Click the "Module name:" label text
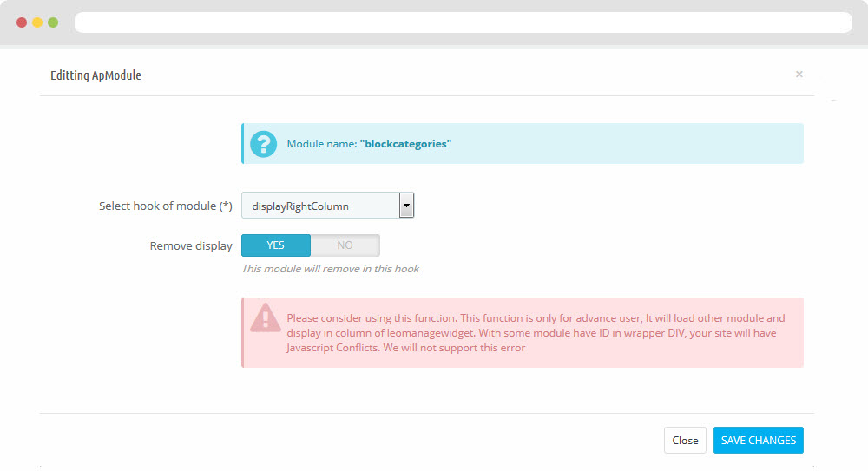Screen dimensions: 868x471 [321, 144]
